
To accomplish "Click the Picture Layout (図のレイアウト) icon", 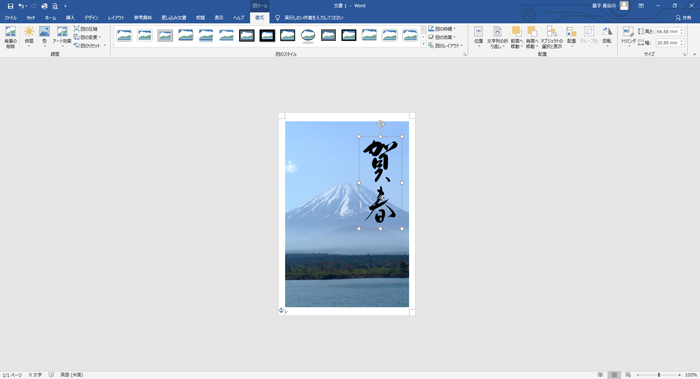I will pos(431,46).
